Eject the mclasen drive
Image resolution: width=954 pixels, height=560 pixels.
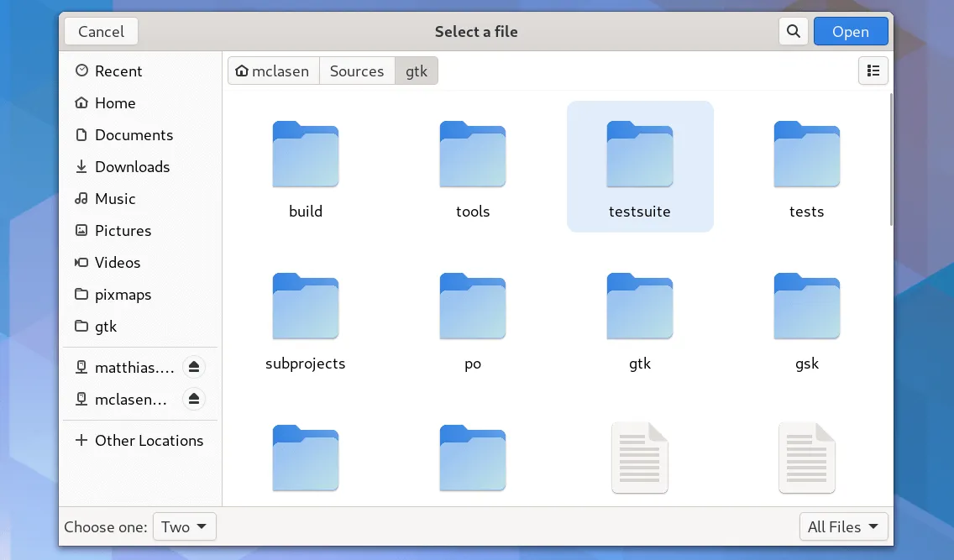[194, 399]
